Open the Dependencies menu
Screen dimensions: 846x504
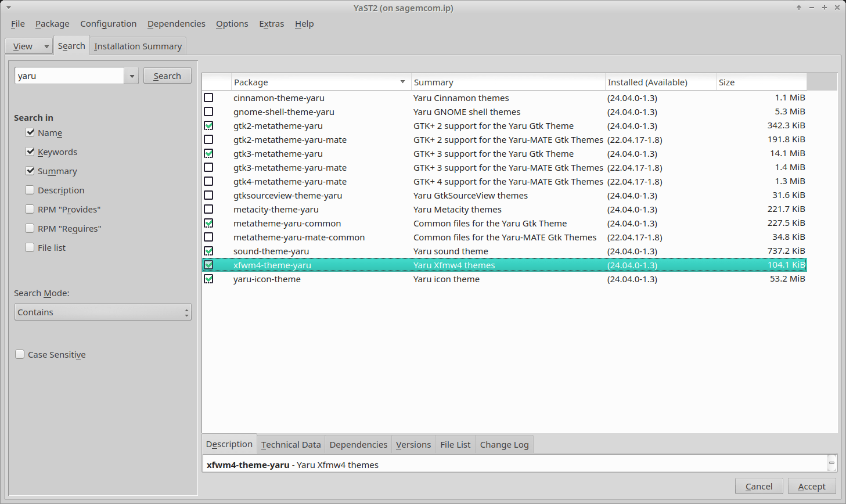pos(176,24)
